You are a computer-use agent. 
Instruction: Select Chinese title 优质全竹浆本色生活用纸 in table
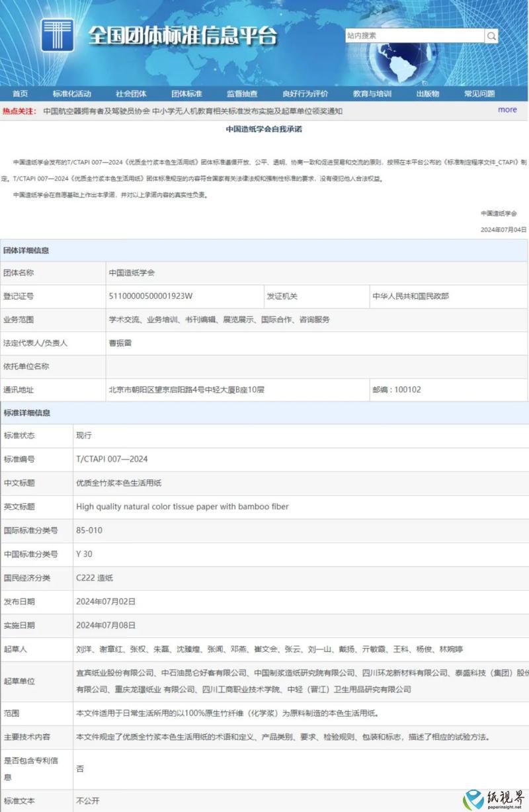tap(119, 483)
